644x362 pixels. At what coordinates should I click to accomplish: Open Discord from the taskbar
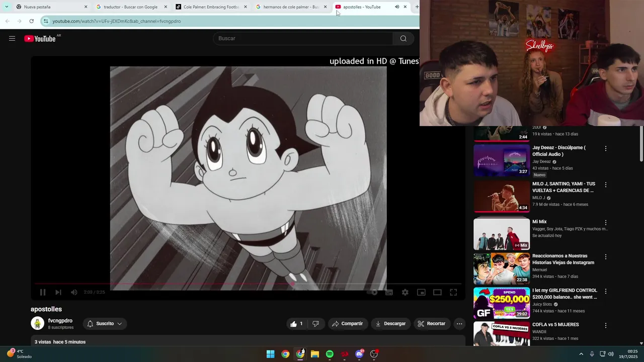pyautogui.click(x=359, y=354)
